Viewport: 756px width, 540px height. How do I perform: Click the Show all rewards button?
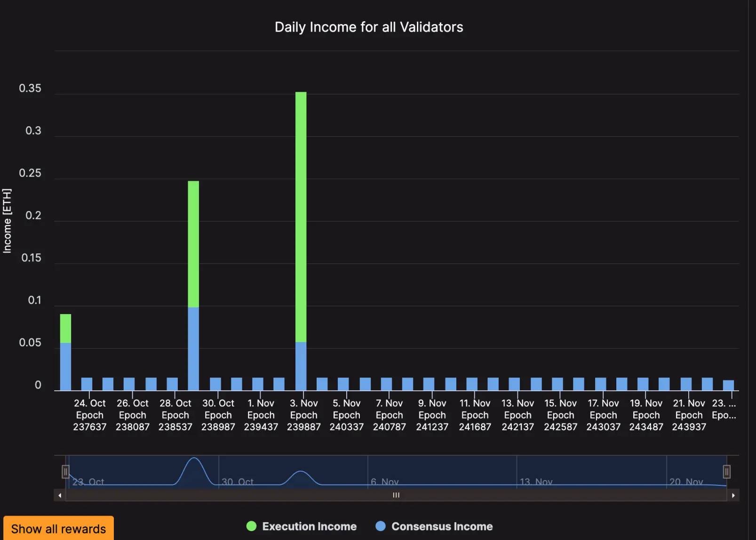(x=58, y=529)
